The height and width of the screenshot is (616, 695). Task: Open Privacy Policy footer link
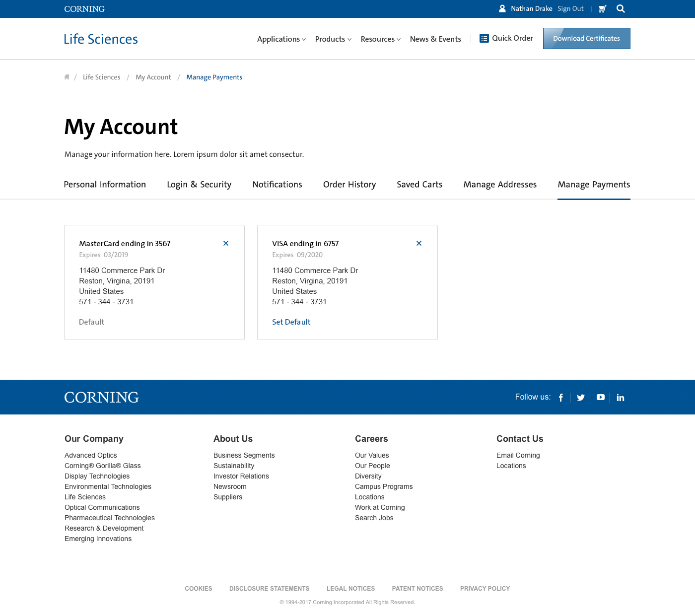coord(485,589)
